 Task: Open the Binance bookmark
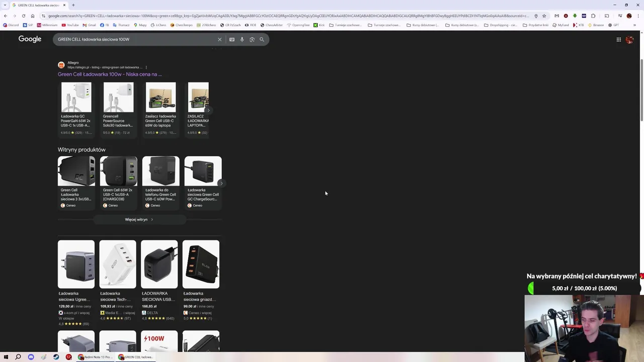point(596,25)
